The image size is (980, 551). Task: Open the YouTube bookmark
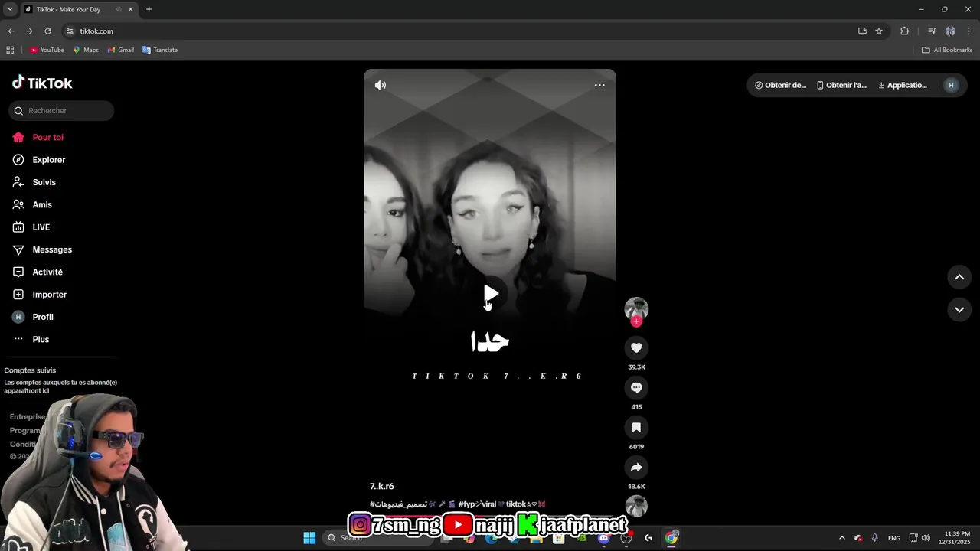[47, 50]
